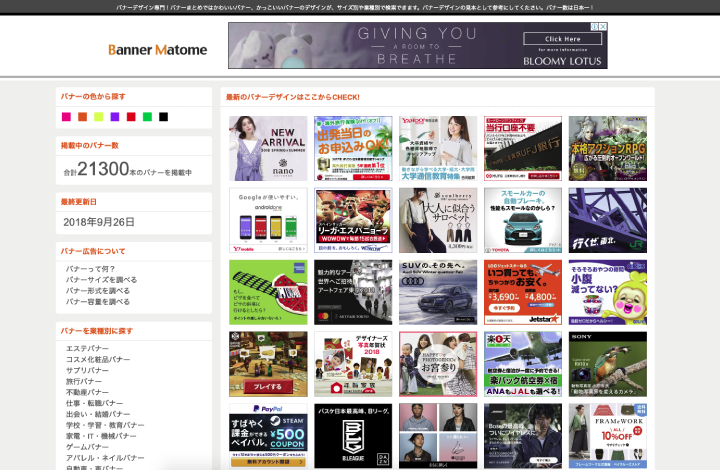
Task: Open the '大人に似合うサロペット' fashion banner
Action: pyautogui.click(x=438, y=220)
